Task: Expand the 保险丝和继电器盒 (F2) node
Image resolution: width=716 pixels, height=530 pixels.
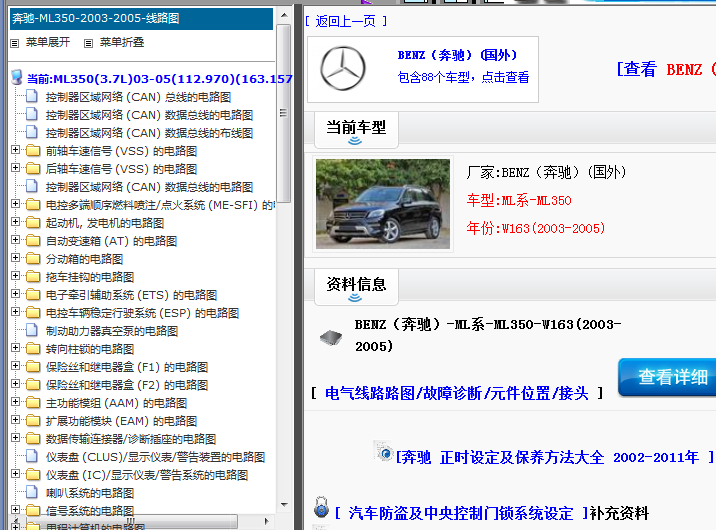Action: point(16,383)
